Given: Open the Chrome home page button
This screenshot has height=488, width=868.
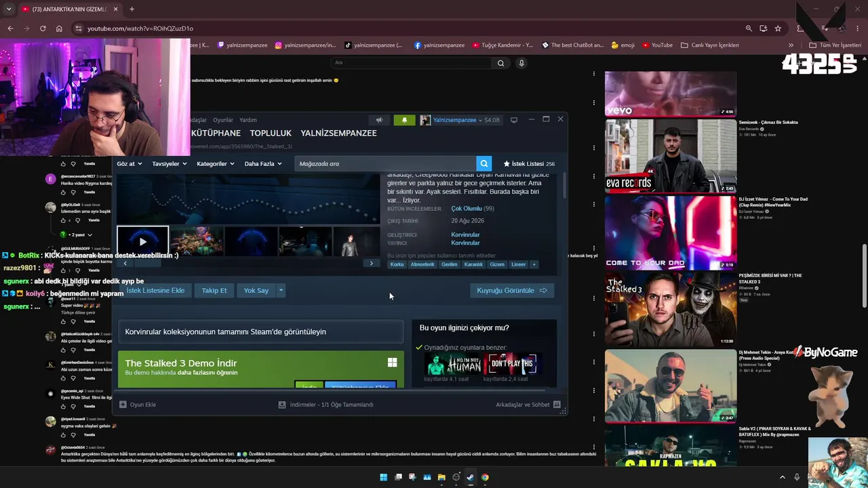Looking at the screenshot, I should [59, 28].
